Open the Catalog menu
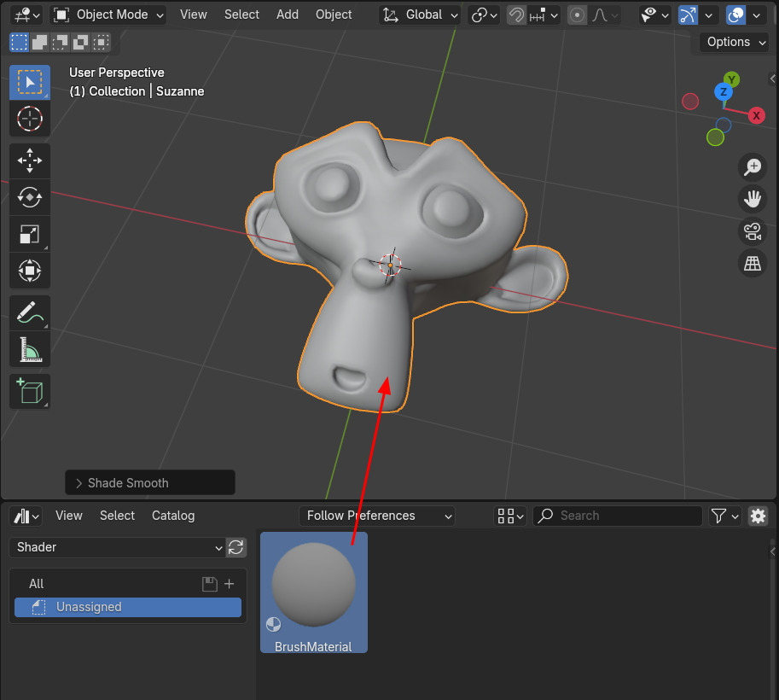The width and height of the screenshot is (779, 700). tap(173, 516)
